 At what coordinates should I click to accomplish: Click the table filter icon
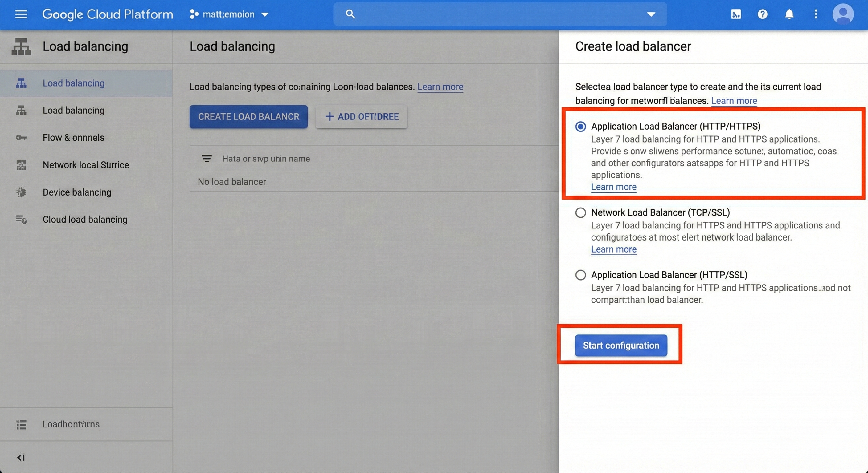point(207,159)
